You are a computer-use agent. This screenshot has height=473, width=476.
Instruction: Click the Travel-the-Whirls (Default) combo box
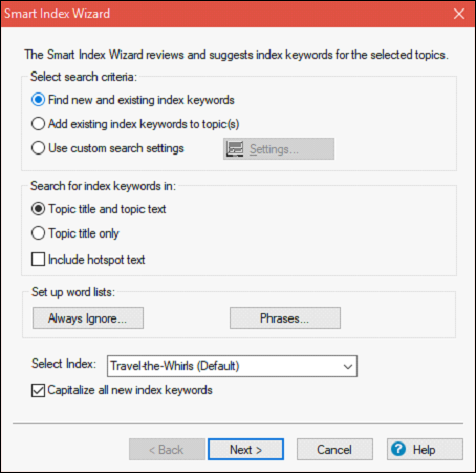point(232,366)
